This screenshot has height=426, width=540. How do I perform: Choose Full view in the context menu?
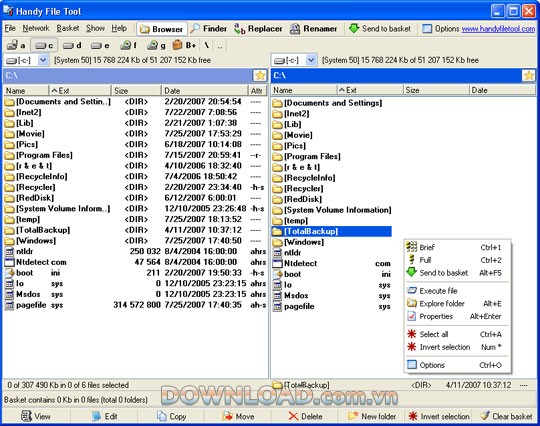[x=457, y=260]
